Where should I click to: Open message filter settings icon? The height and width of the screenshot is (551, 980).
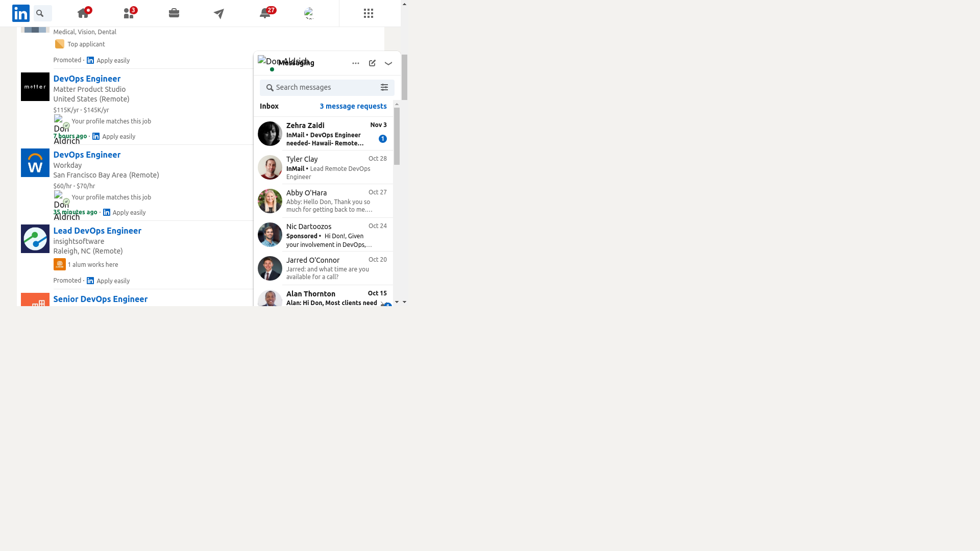[384, 88]
